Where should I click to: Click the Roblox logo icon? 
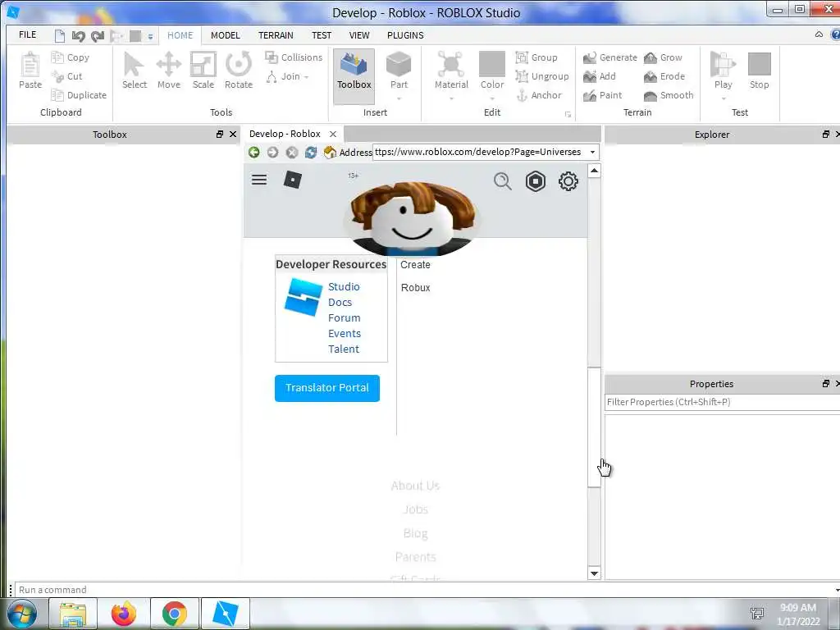(x=293, y=180)
